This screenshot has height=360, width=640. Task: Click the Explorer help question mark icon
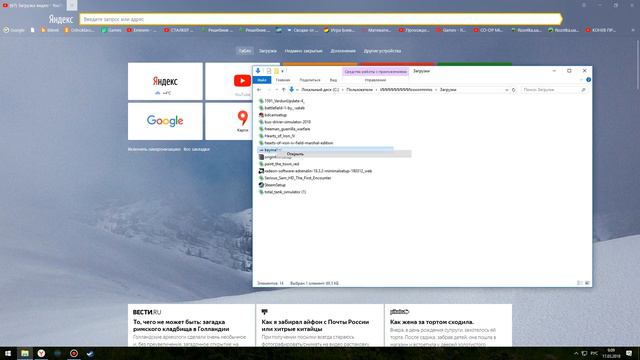click(588, 80)
